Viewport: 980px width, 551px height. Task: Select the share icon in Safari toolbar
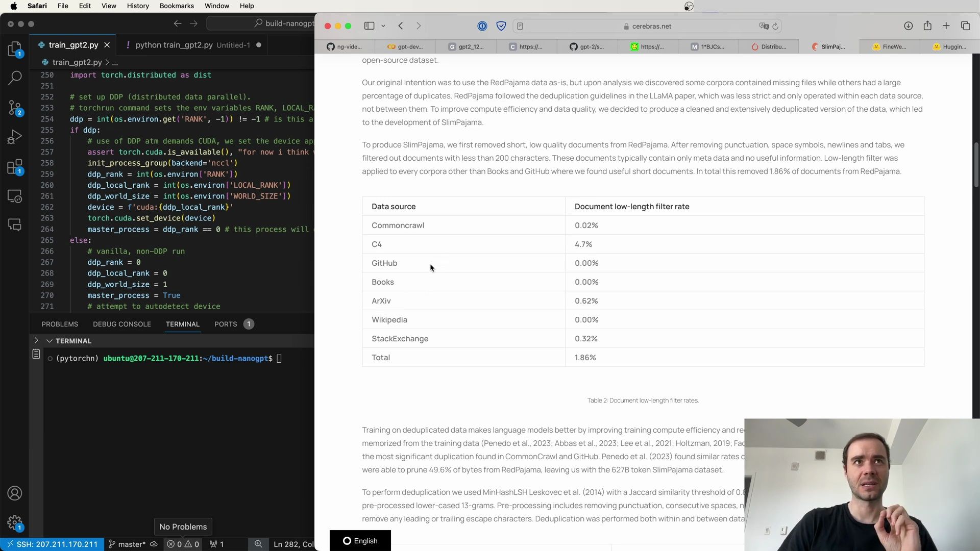(927, 26)
